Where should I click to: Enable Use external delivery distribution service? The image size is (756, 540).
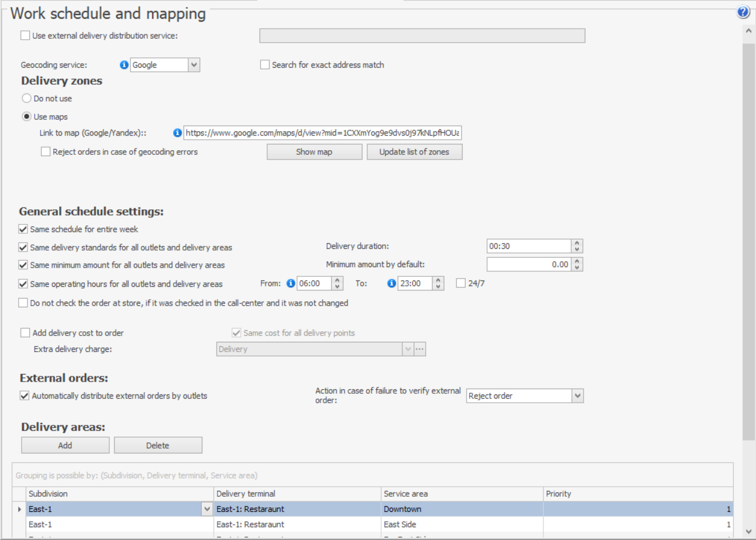[25, 36]
